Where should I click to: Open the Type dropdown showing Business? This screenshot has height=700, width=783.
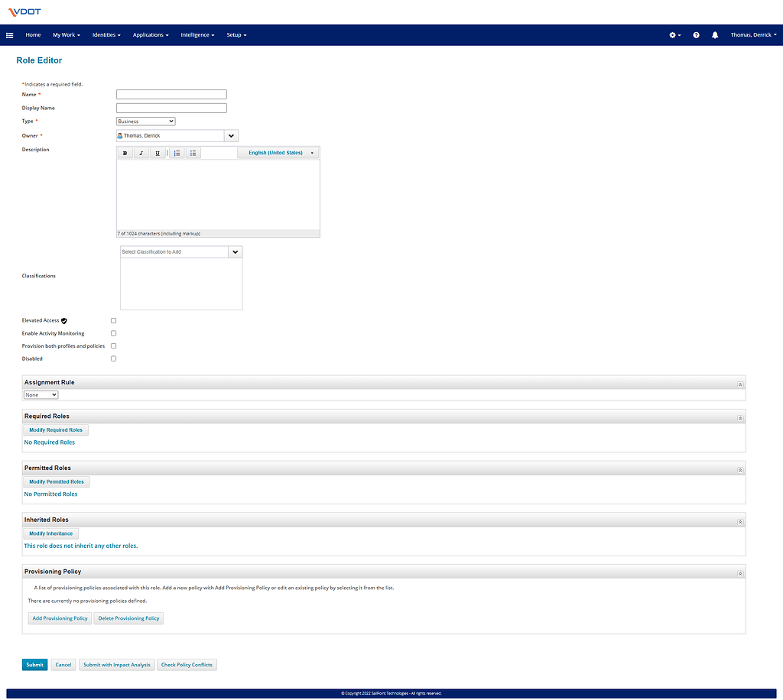pos(145,121)
